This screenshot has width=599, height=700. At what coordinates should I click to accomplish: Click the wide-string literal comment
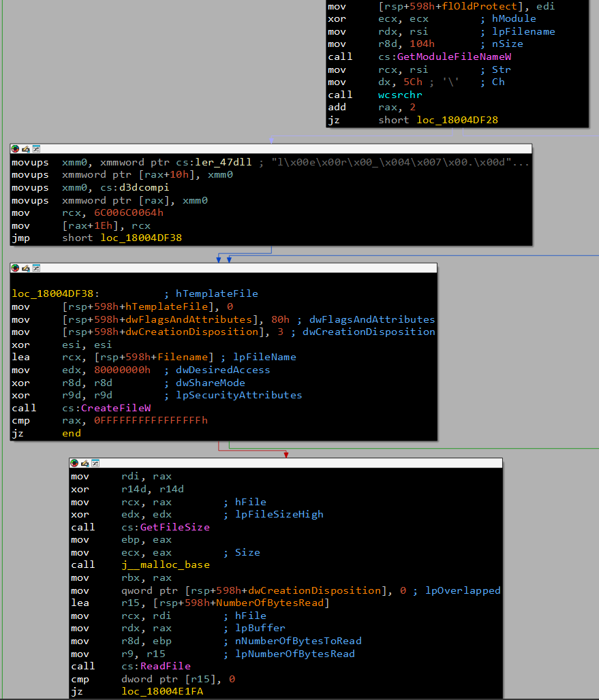(400, 162)
